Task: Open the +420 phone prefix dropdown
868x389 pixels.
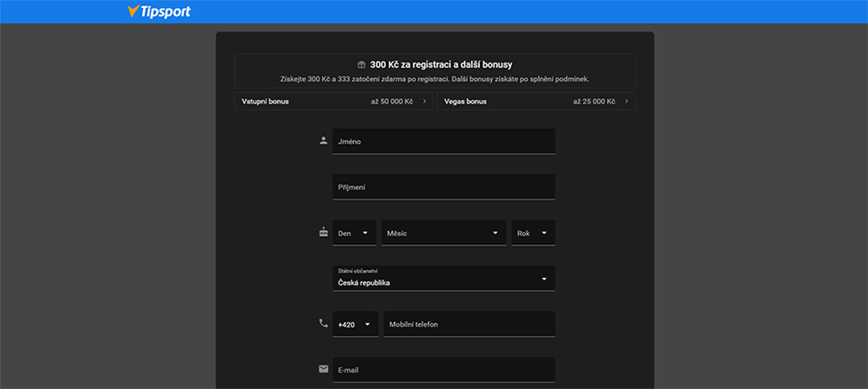Action: click(355, 325)
